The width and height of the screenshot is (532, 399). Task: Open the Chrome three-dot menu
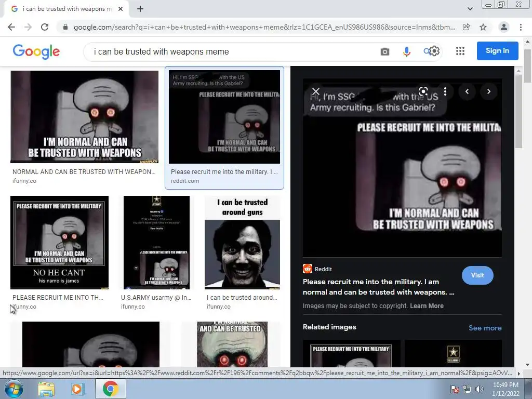click(521, 27)
